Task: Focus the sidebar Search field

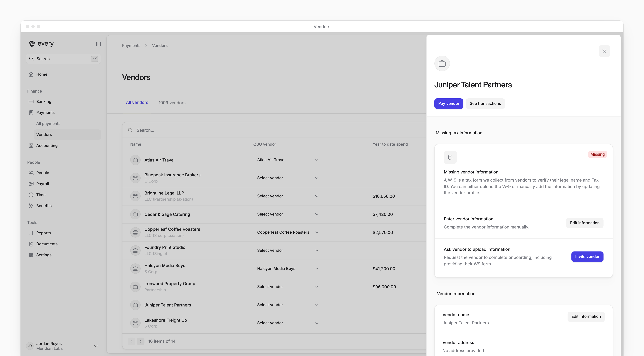Action: 63,59
